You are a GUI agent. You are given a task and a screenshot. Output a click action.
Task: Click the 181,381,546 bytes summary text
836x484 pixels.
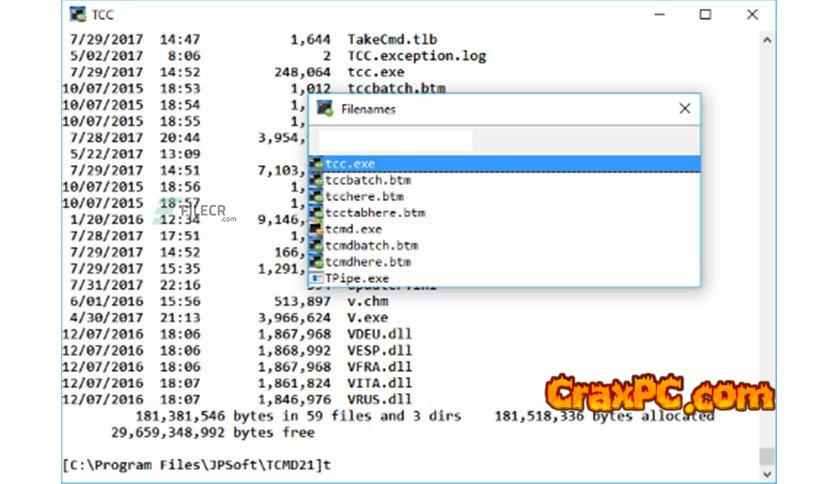[298, 416]
